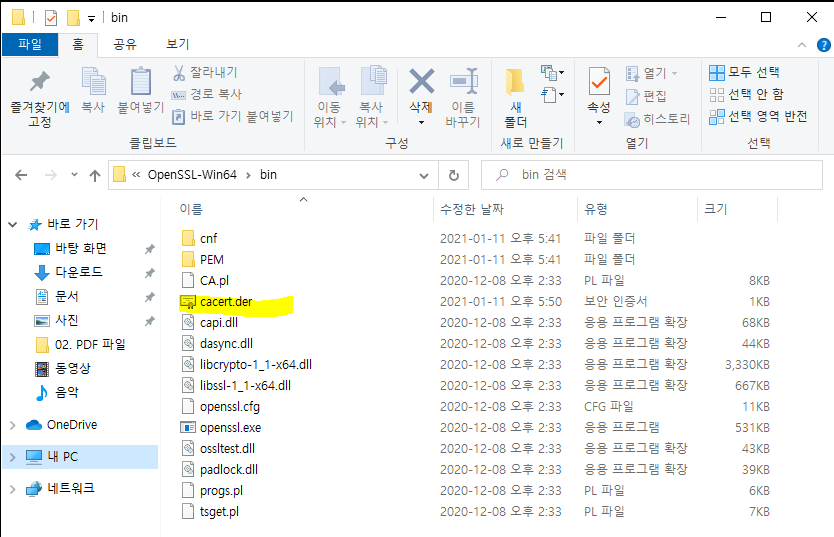Image resolution: width=834 pixels, height=537 pixels.
Task: Refresh the bin folder view
Action: [x=454, y=175]
